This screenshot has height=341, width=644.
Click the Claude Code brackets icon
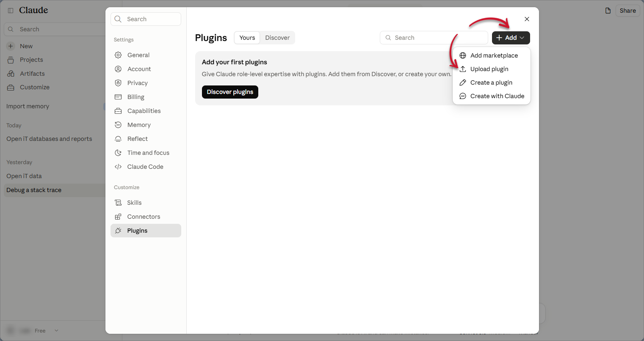(118, 167)
